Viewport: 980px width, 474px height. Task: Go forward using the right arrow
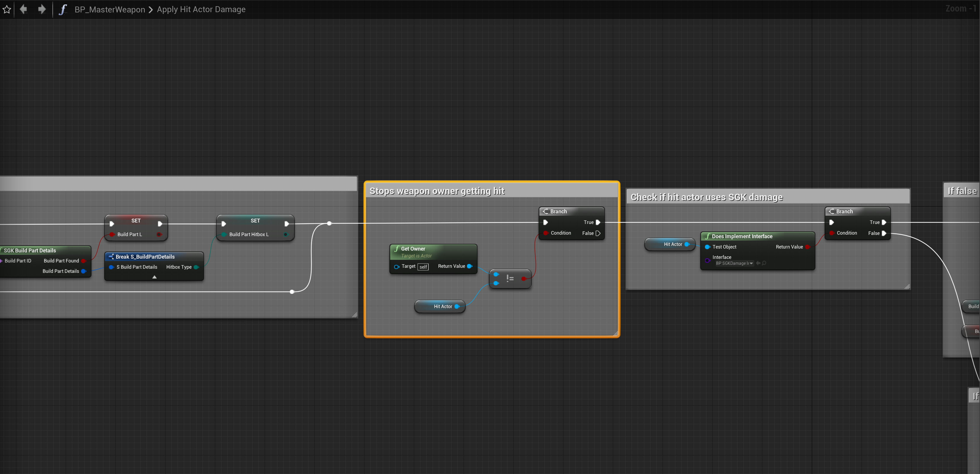[42, 9]
